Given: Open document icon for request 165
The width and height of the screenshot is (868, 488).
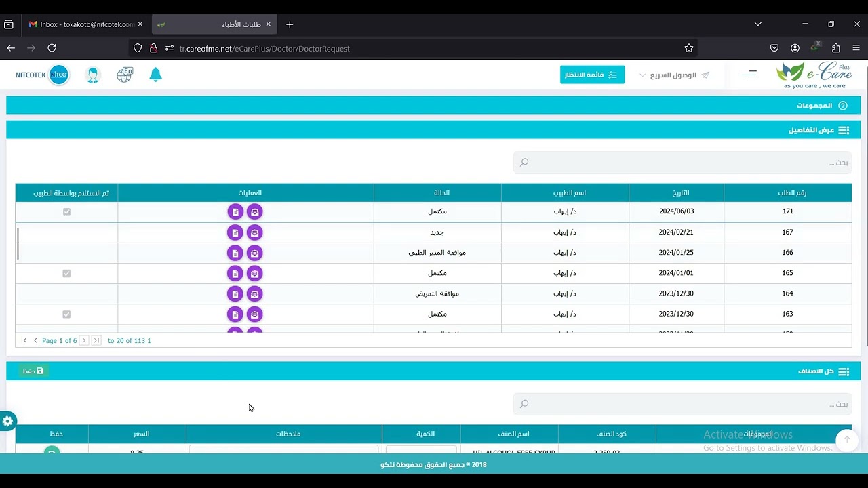Looking at the screenshot, I should click(235, 273).
